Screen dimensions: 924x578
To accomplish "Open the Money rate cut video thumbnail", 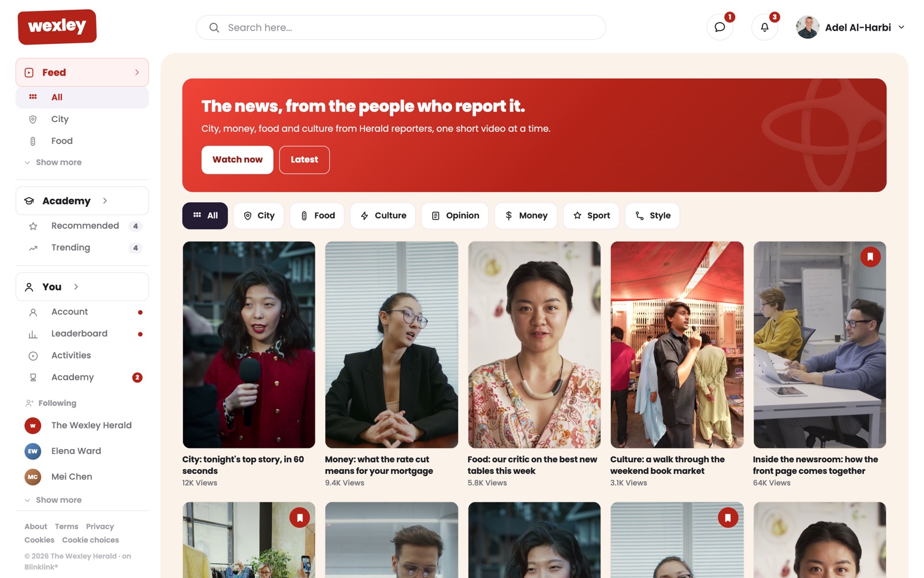I will (392, 344).
